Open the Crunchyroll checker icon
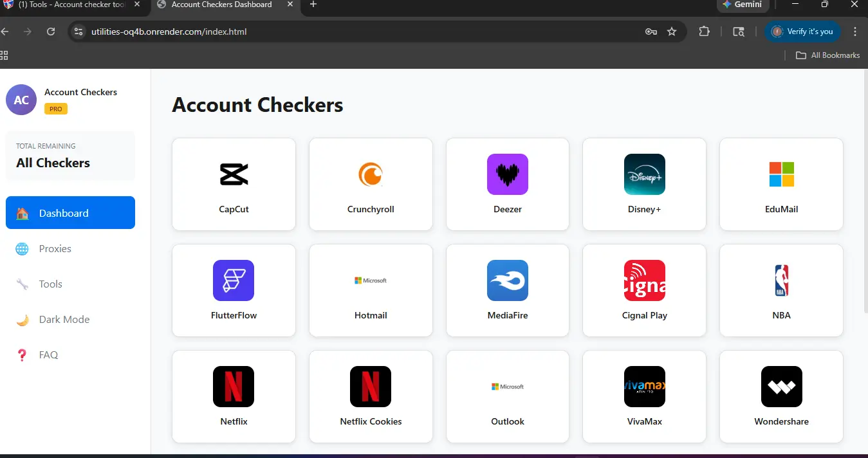Image resolution: width=868 pixels, height=458 pixels. coord(371,174)
